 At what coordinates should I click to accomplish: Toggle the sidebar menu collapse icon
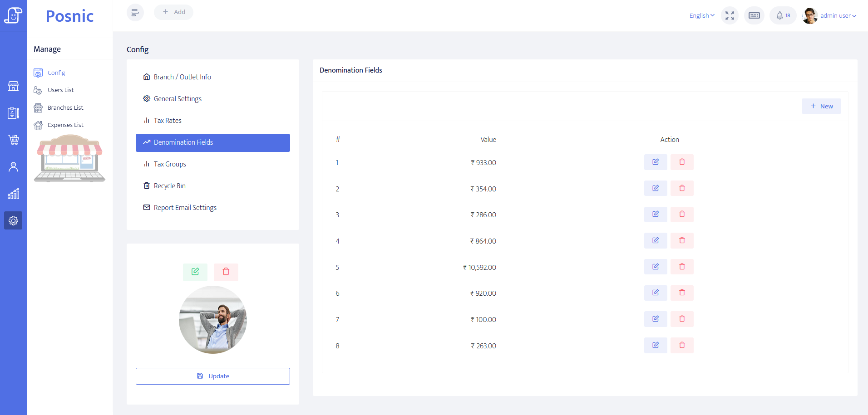pos(135,12)
